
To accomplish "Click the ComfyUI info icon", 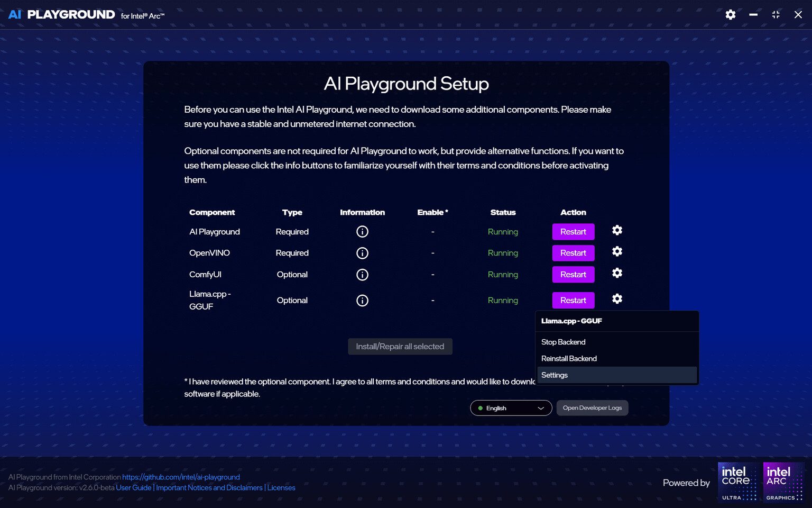I will pos(362,274).
